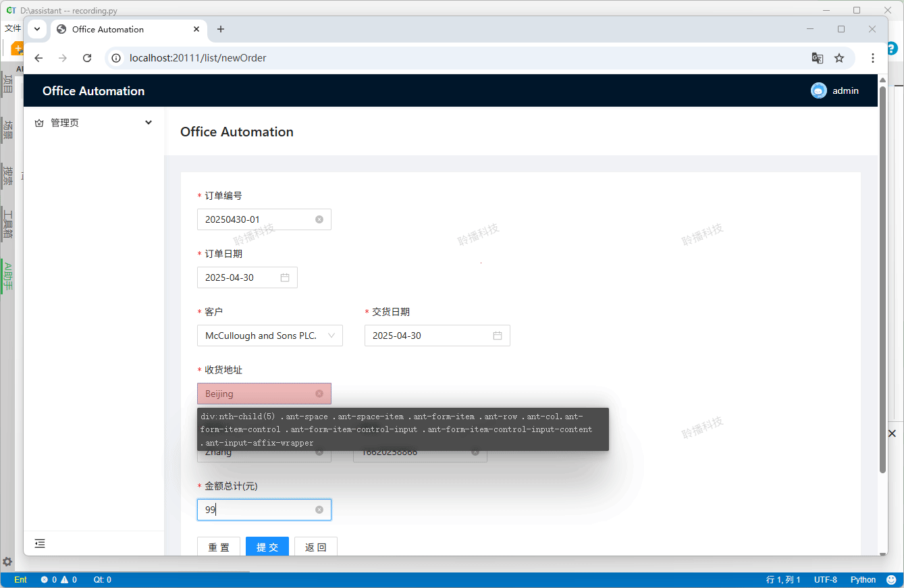Click the 提交 submit button

click(267, 547)
